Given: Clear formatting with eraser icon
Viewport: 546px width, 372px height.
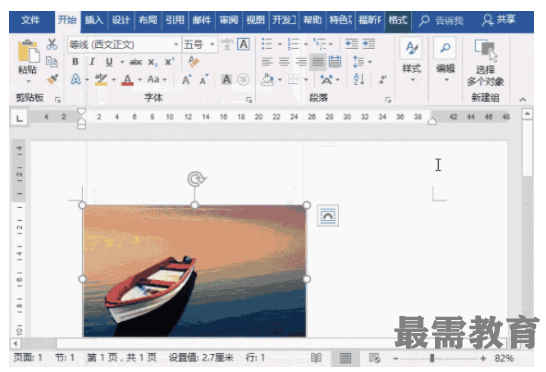Looking at the screenshot, I should (x=194, y=62).
